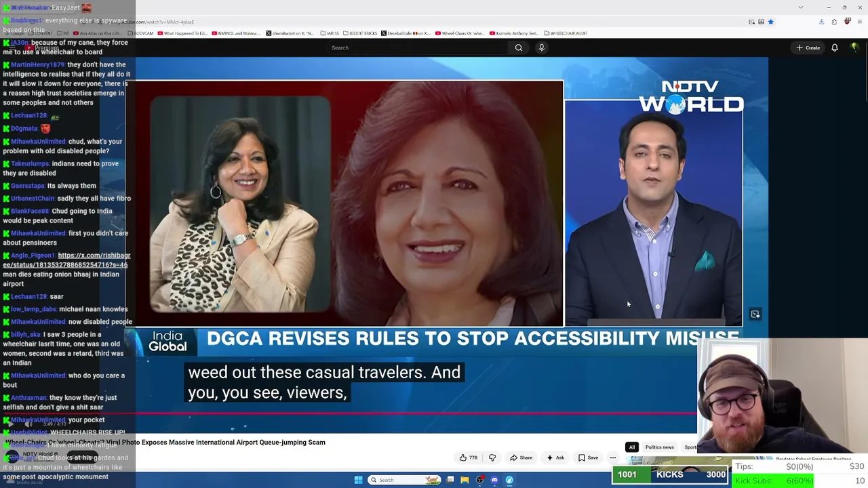Open YouTube notifications bell
Viewport: 868px width, 488px height.
pyautogui.click(x=835, y=47)
